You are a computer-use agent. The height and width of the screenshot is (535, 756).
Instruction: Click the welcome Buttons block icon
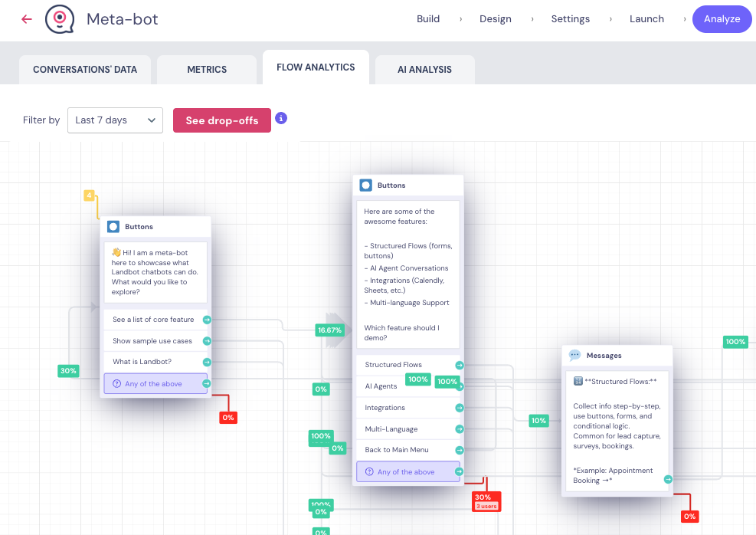click(113, 227)
